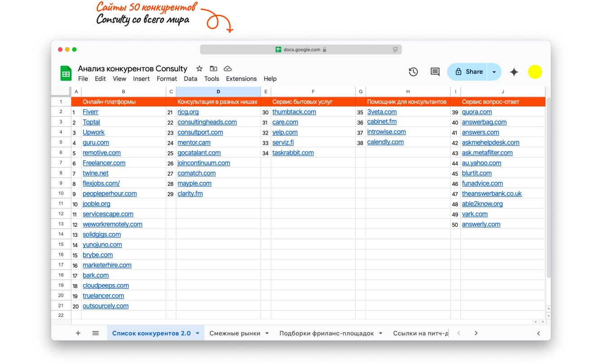Open Список конкурентов 2.0 tab dropdown arrow
The width and height of the screenshot is (602, 364).
tap(198, 333)
